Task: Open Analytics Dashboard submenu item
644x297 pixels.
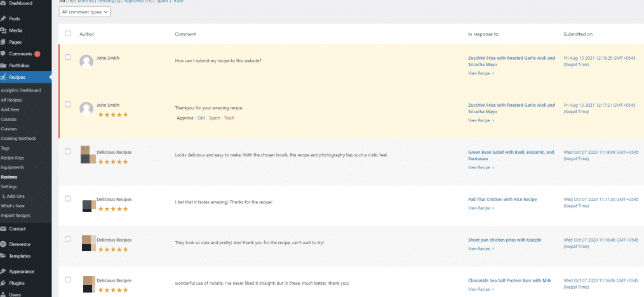Action: (x=21, y=90)
